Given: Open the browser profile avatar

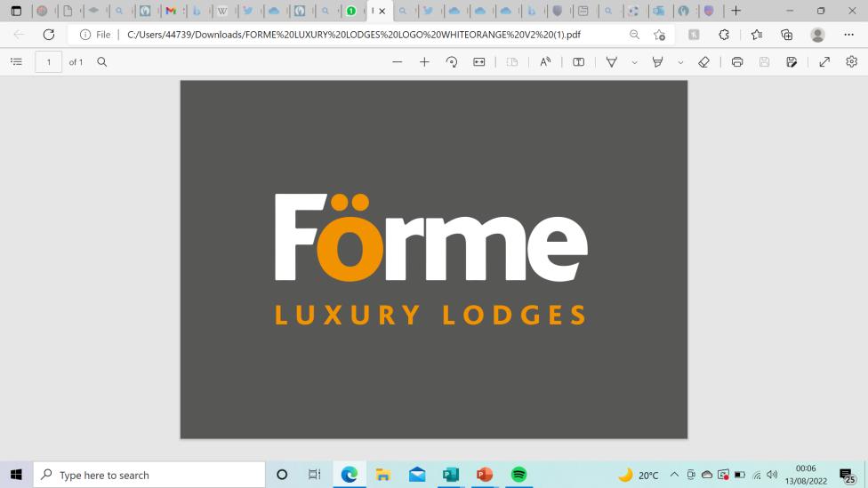Looking at the screenshot, I should 817,35.
